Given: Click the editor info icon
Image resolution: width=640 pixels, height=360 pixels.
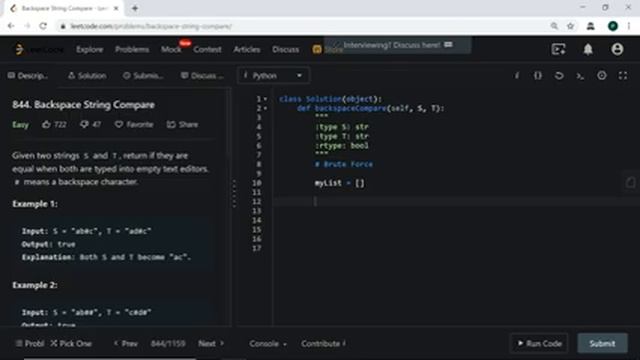Looking at the screenshot, I should [x=517, y=76].
